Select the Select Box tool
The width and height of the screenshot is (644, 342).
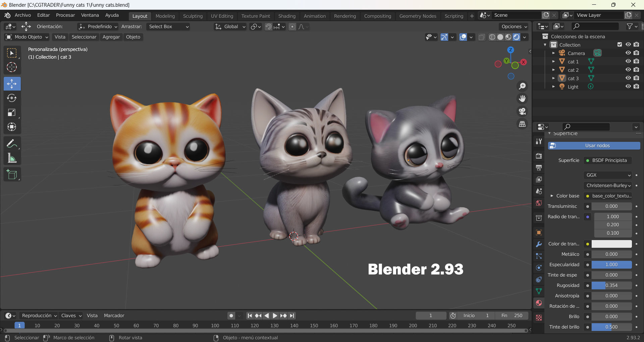pos(12,53)
